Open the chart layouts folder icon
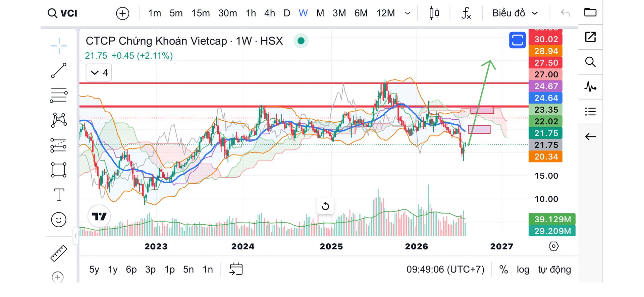Screen dimensions: 644x297 [590, 12]
